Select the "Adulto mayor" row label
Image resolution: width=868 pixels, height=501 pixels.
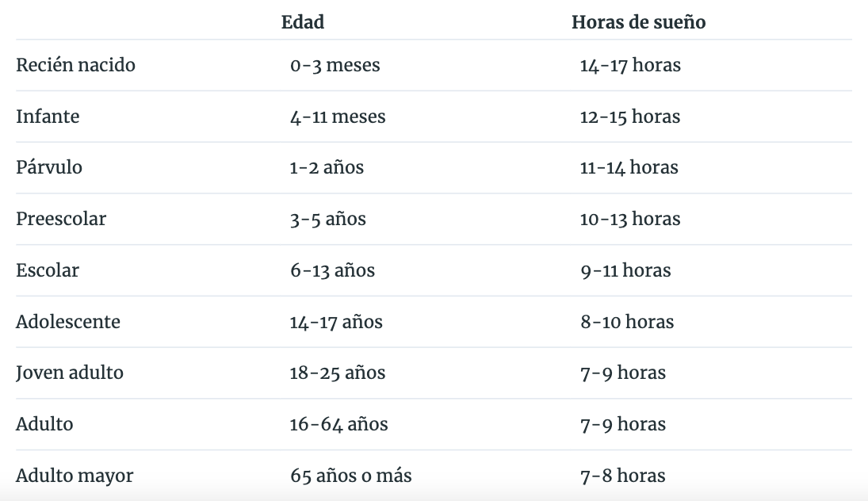pos(75,476)
